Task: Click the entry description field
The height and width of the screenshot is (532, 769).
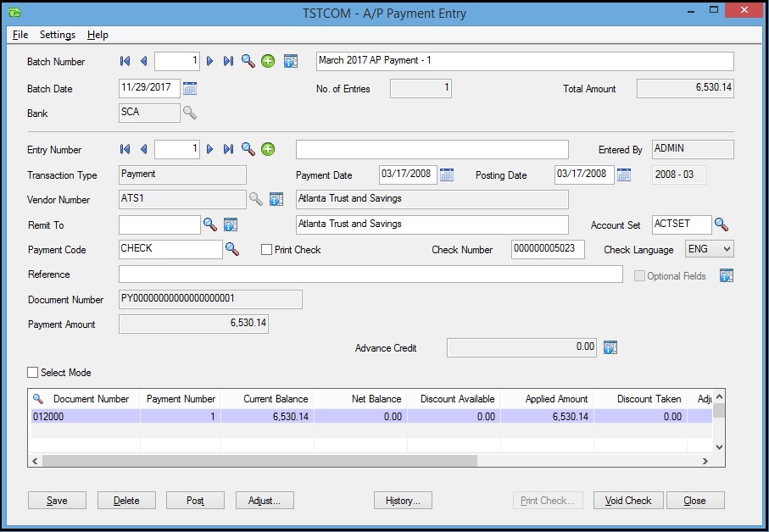Action: (432, 149)
